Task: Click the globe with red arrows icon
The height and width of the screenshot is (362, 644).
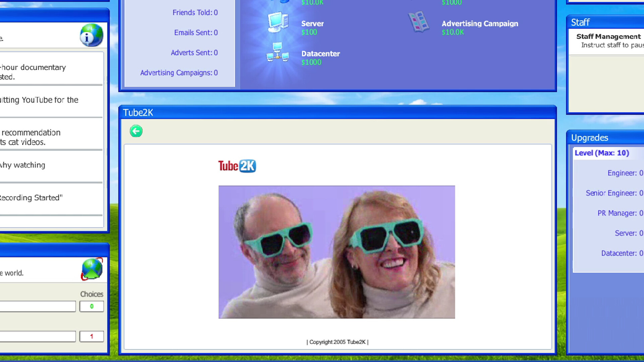Action: pos(92,269)
